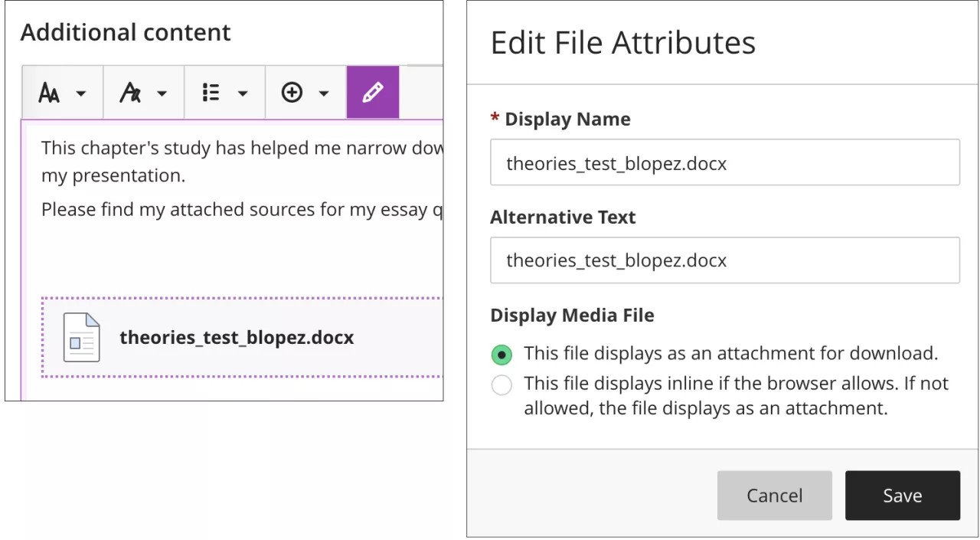Open the text size tool
980x540 pixels.
click(x=50, y=93)
